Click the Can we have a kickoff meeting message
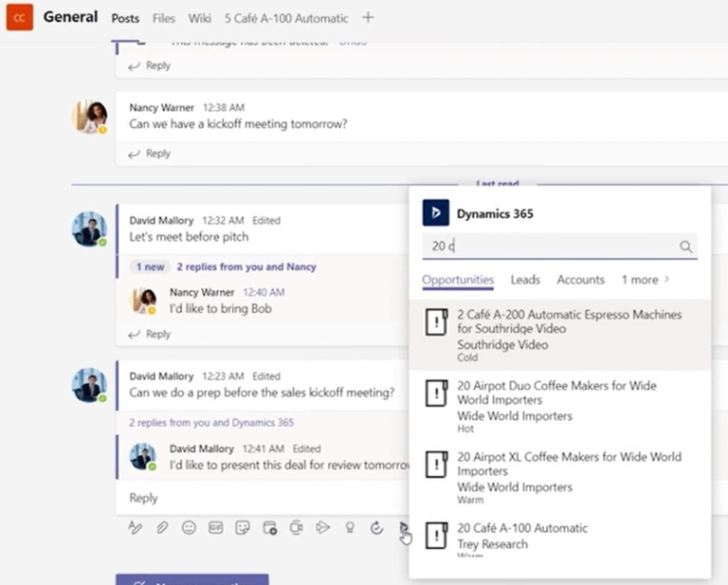Image resolution: width=728 pixels, height=585 pixels. tap(238, 124)
